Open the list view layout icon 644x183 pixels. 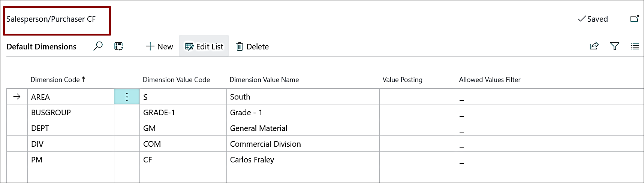(635, 46)
